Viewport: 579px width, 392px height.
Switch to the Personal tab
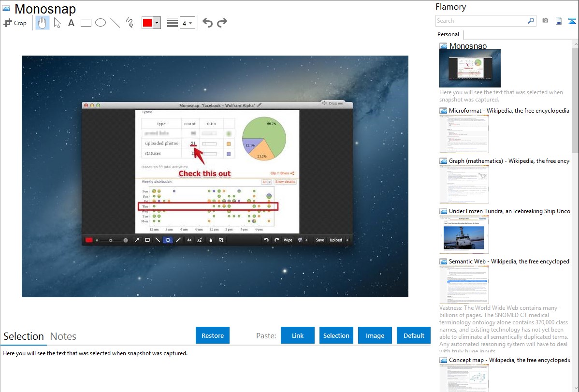click(x=449, y=34)
